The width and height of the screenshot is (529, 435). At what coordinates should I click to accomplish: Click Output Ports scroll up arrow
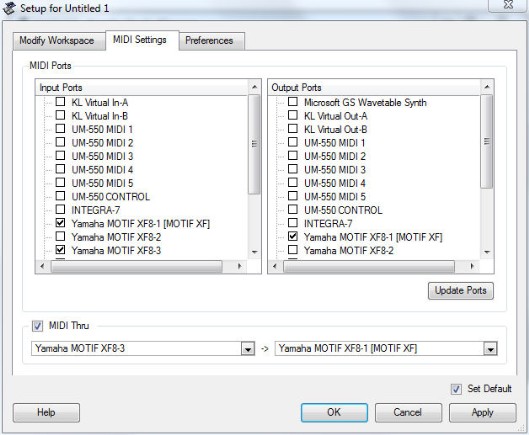pos(486,87)
